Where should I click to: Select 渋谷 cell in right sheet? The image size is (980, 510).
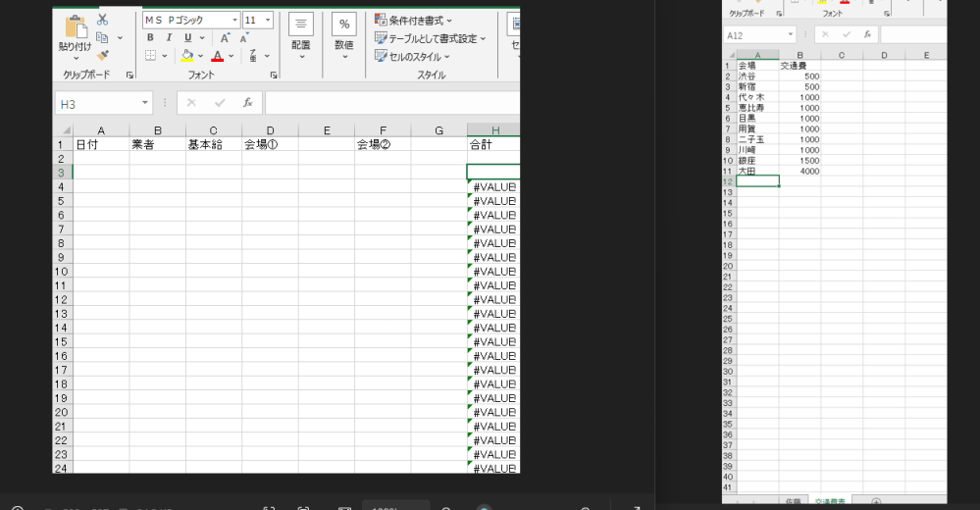click(x=757, y=76)
